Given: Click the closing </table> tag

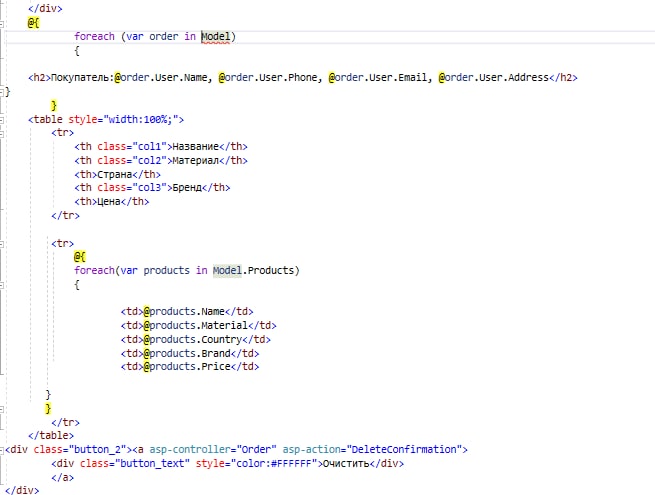Looking at the screenshot, I should click(51, 436).
